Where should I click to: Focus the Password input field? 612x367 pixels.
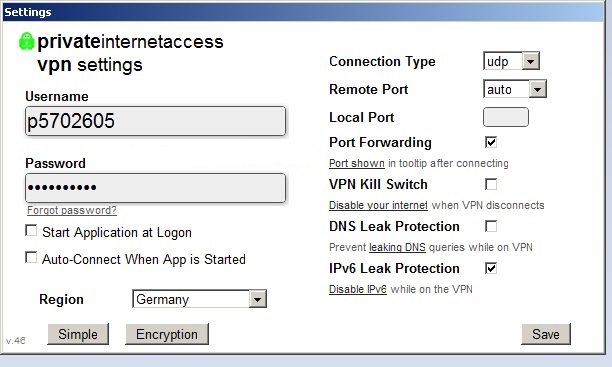155,188
